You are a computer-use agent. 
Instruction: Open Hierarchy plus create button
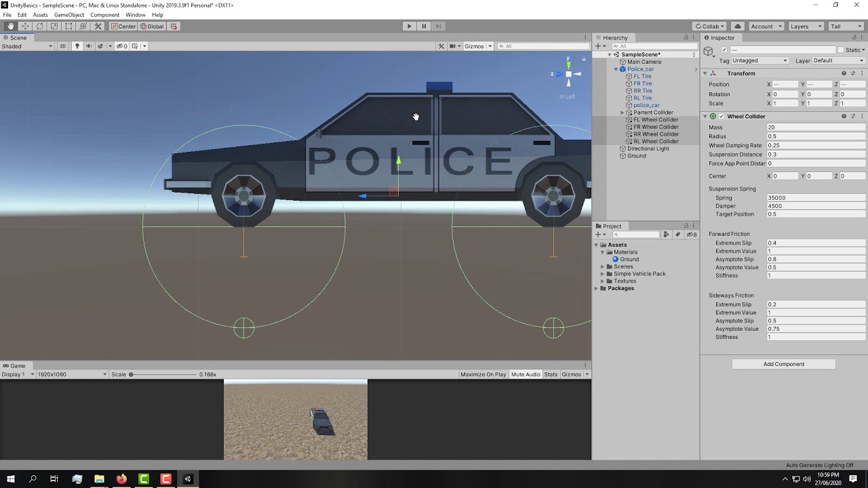[599, 46]
